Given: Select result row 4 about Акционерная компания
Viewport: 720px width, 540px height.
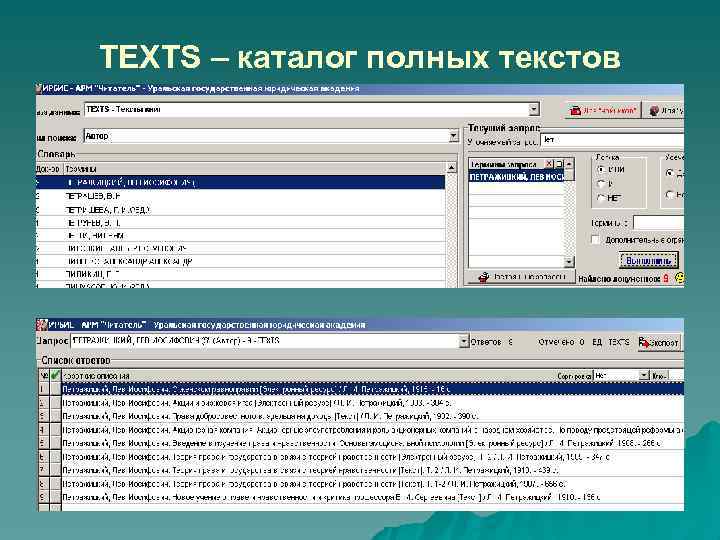Looking at the screenshot, I should (372, 430).
